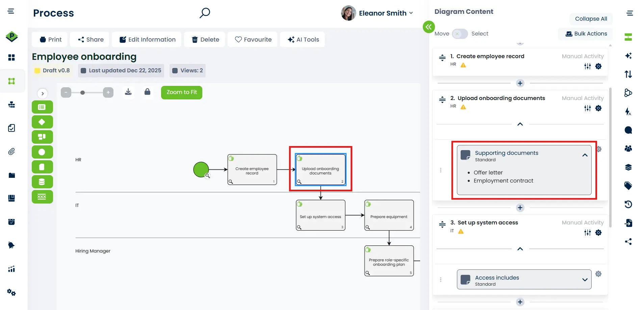Screen dimensions: 644x310
Task: Select the end-event XXX shape tool
Action: click(x=42, y=196)
